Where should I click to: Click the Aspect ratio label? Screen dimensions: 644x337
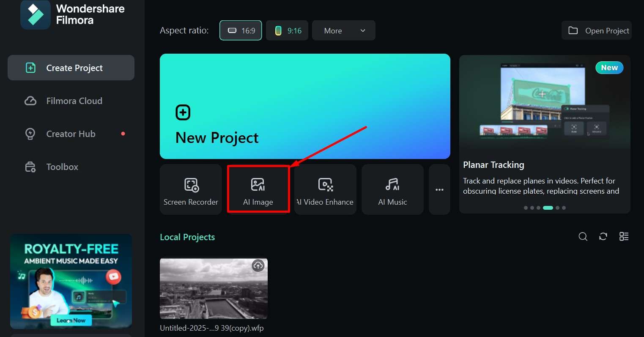click(x=184, y=30)
